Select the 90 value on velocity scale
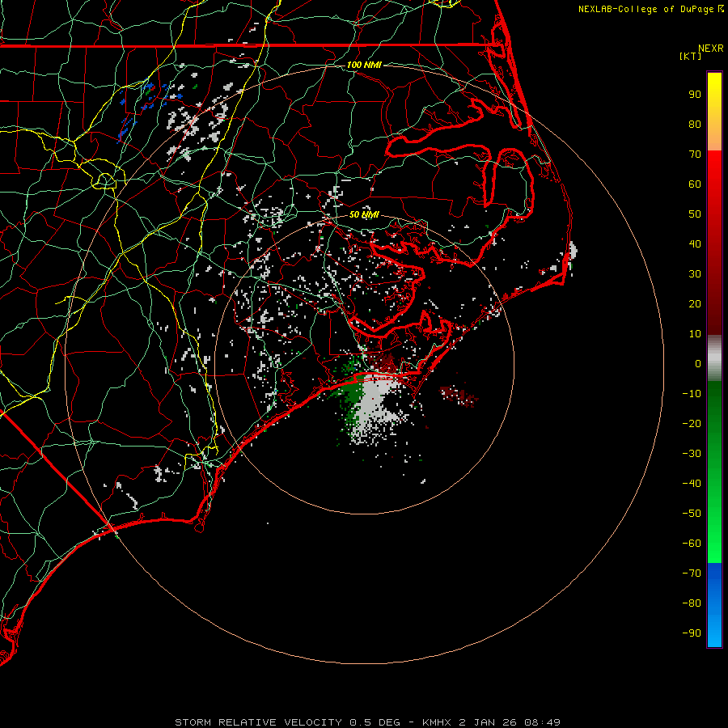 [695, 95]
